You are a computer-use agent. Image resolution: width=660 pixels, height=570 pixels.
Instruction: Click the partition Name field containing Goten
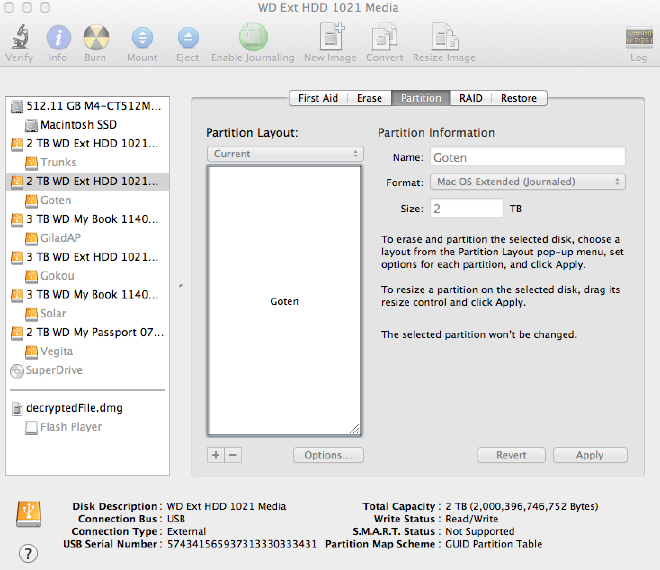528,157
